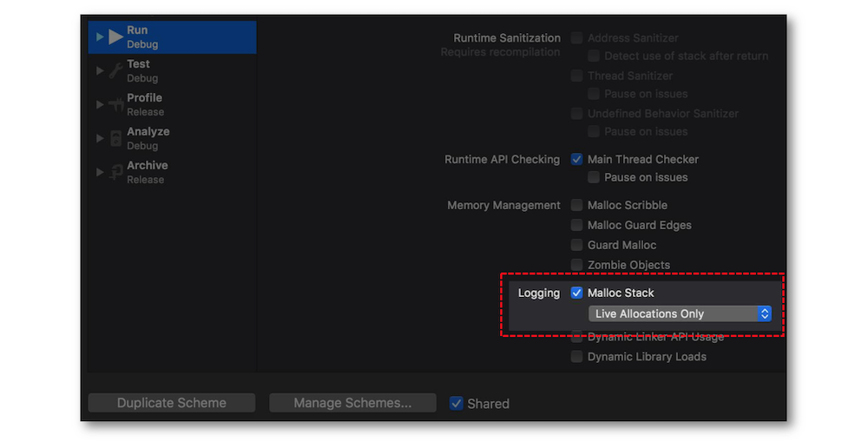The image size is (868, 442).
Task: Select Run Debug in sidebar
Action: tap(172, 37)
